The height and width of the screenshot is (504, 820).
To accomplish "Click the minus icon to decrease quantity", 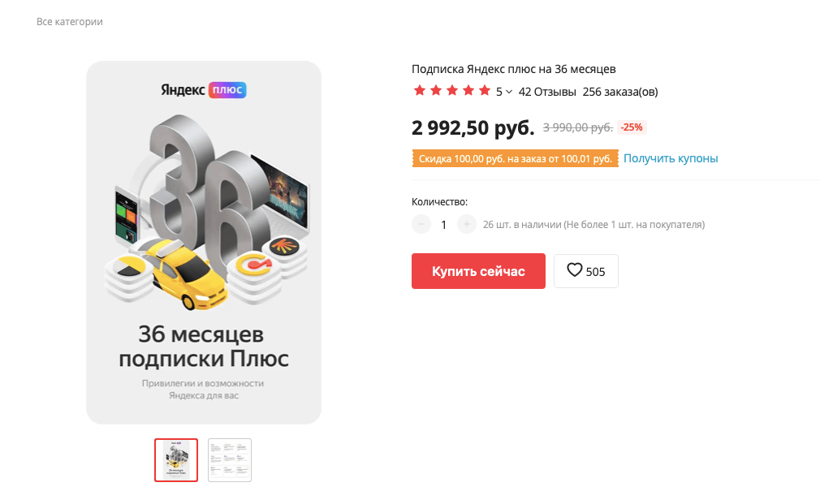I will [421, 224].
